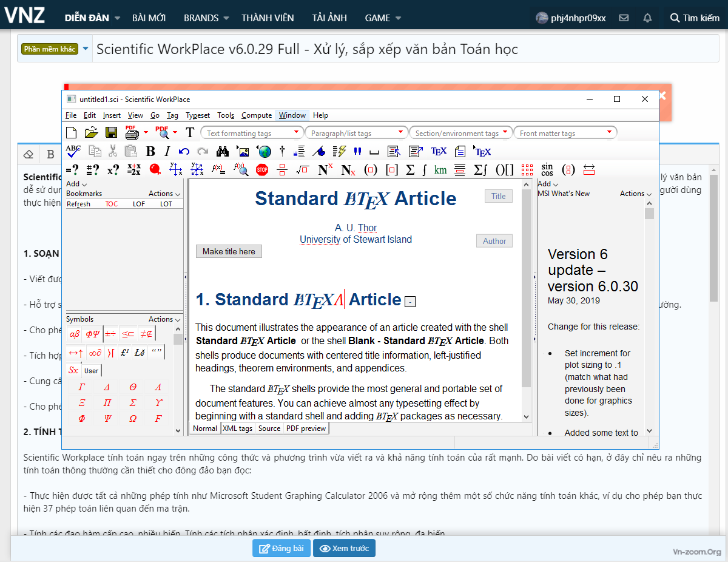Click the Xem trước button
This screenshot has width=728, height=562.
(x=345, y=549)
